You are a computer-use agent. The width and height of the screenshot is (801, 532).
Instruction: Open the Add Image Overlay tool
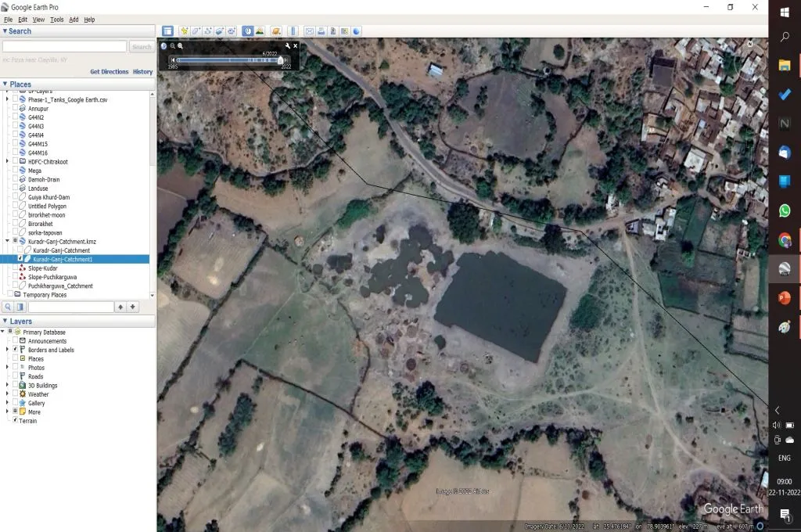pos(220,31)
